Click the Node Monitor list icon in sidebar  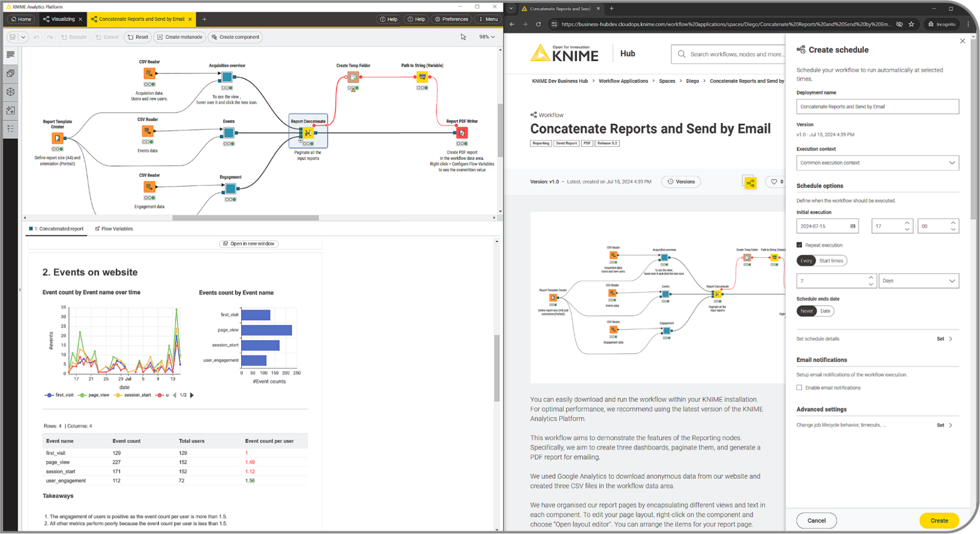point(10,129)
